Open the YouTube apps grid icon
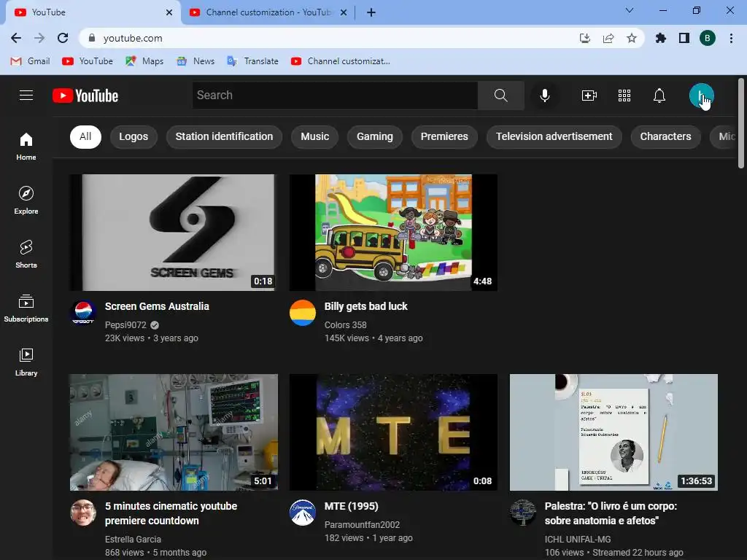The width and height of the screenshot is (747, 560). coord(624,96)
